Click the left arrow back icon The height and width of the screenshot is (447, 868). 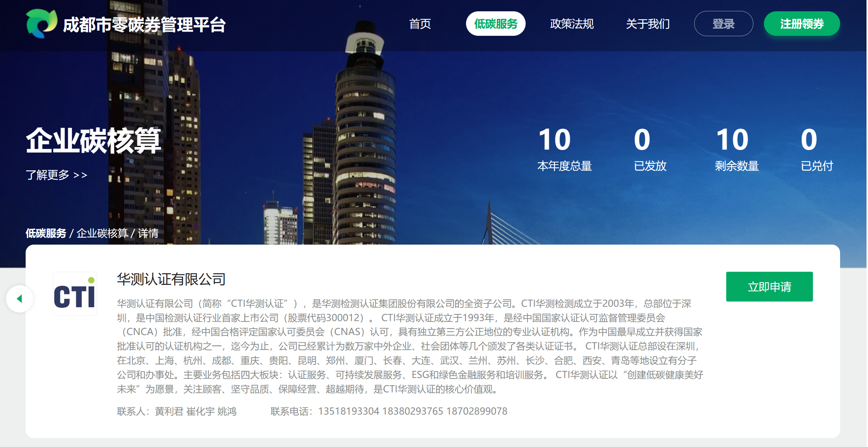(x=20, y=299)
